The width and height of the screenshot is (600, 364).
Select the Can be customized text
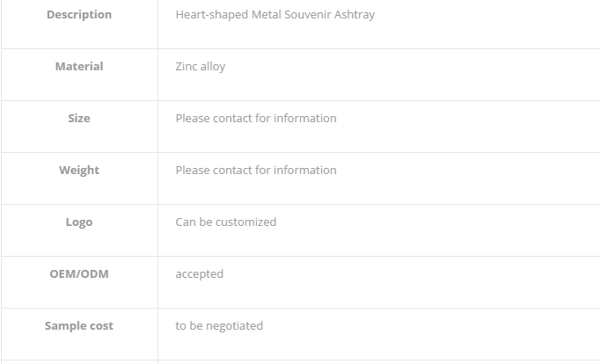tap(226, 222)
